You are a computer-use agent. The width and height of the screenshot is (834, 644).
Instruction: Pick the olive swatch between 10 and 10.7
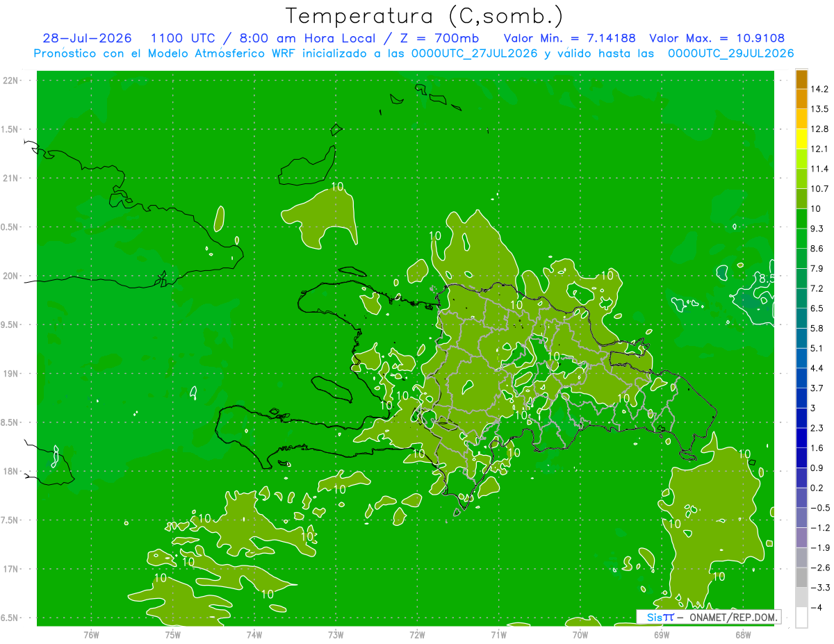[x=801, y=199]
